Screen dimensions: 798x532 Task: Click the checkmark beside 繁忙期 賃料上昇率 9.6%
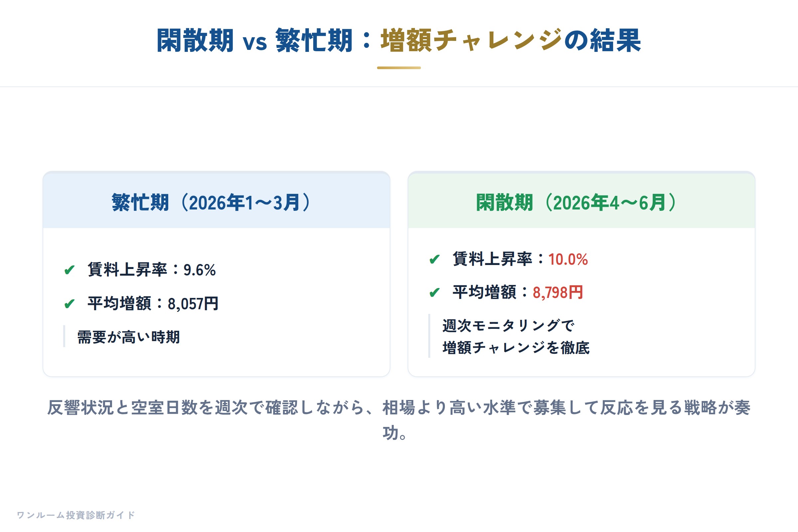pos(69,270)
